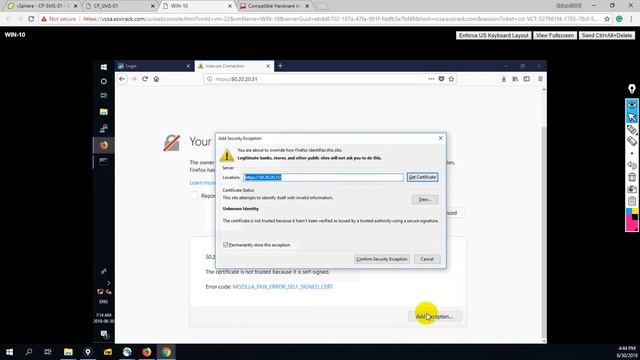Click View Fullscreen button

[555, 36]
